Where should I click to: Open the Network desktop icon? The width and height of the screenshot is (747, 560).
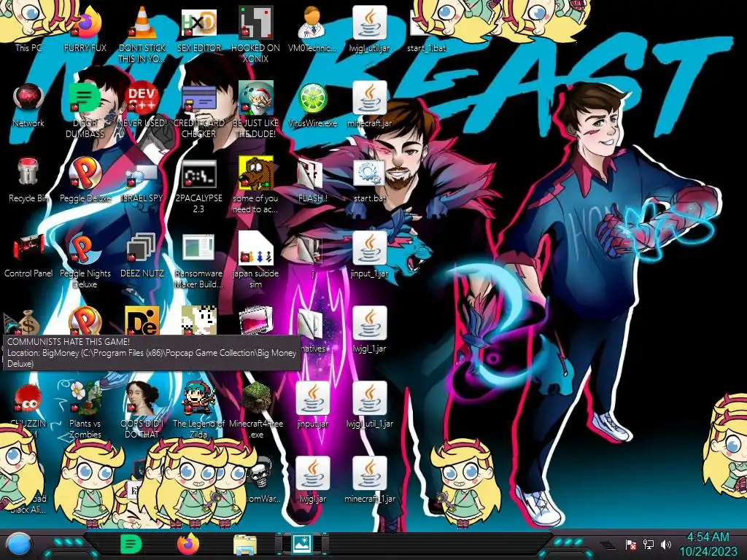pyautogui.click(x=28, y=106)
